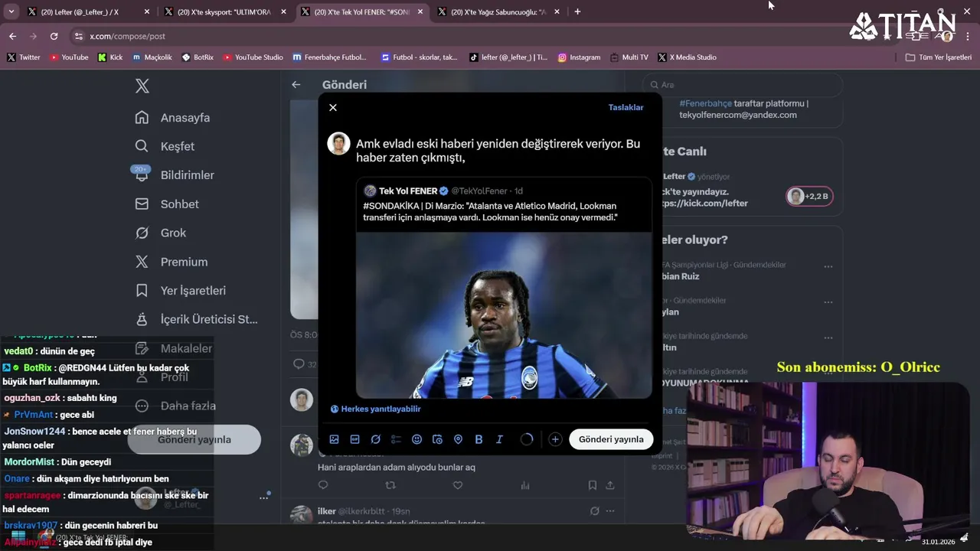The width and height of the screenshot is (980, 551).
Task: Open more options for Fabian Ruiz trend
Action: [828, 267]
